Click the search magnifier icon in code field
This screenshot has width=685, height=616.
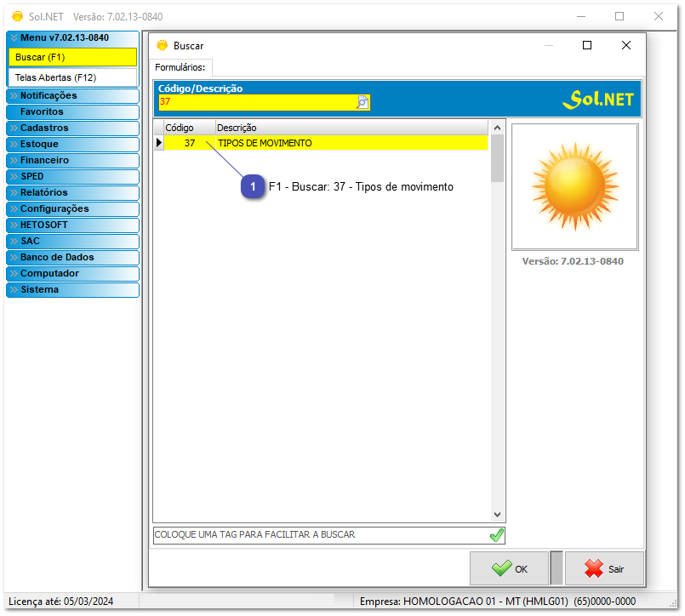pos(362,102)
